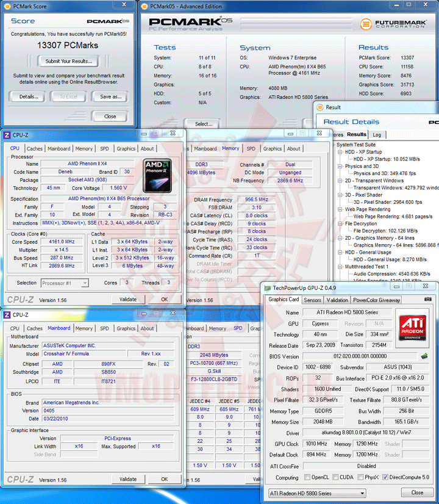This screenshot has width=439, height=504.
Task: Click the Core Speed 4161.0 MHz field
Action: coord(62,242)
